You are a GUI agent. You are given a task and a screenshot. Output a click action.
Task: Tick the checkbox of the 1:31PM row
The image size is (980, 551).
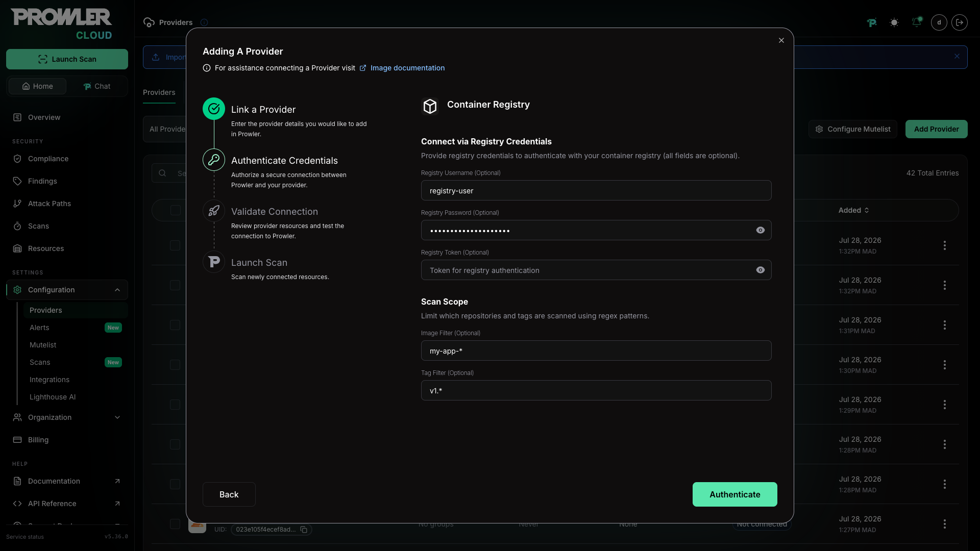click(175, 325)
